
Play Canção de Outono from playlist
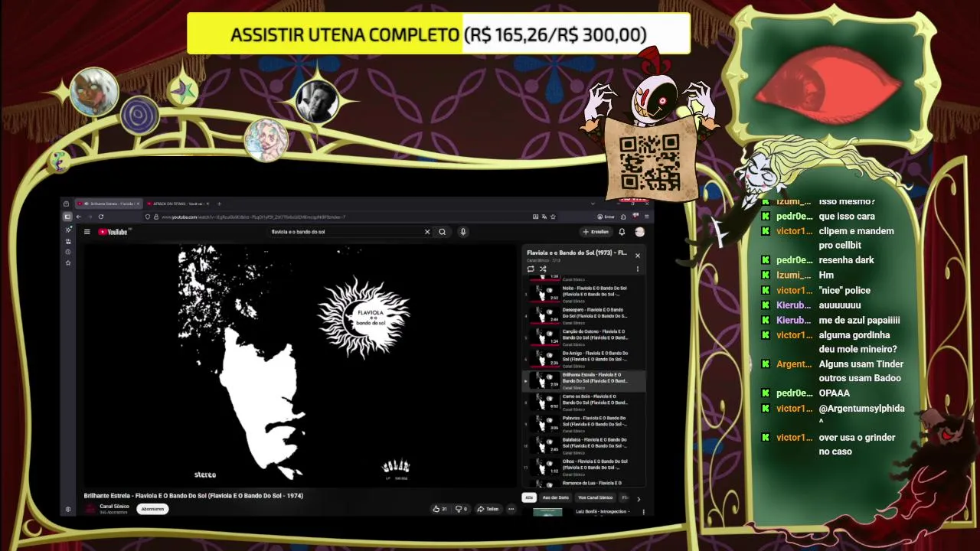click(x=584, y=336)
